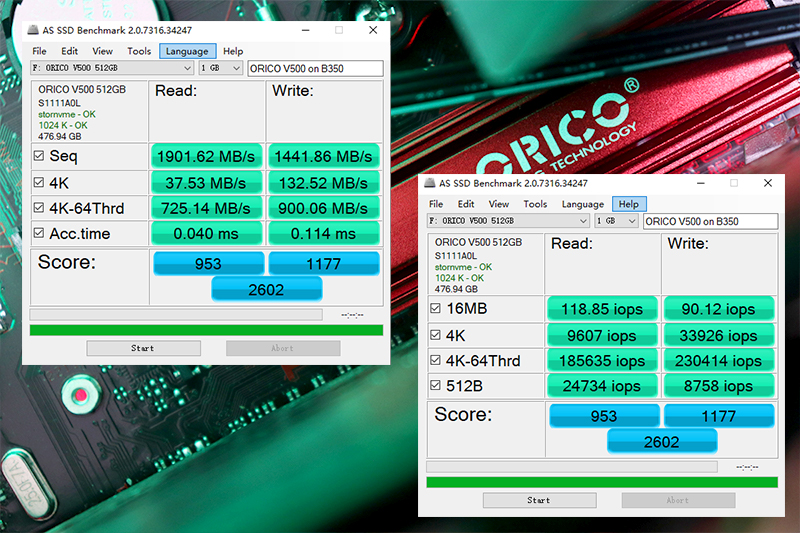Click the write score 1177 in the left window
The height and width of the screenshot is (533, 800).
pyautogui.click(x=324, y=263)
